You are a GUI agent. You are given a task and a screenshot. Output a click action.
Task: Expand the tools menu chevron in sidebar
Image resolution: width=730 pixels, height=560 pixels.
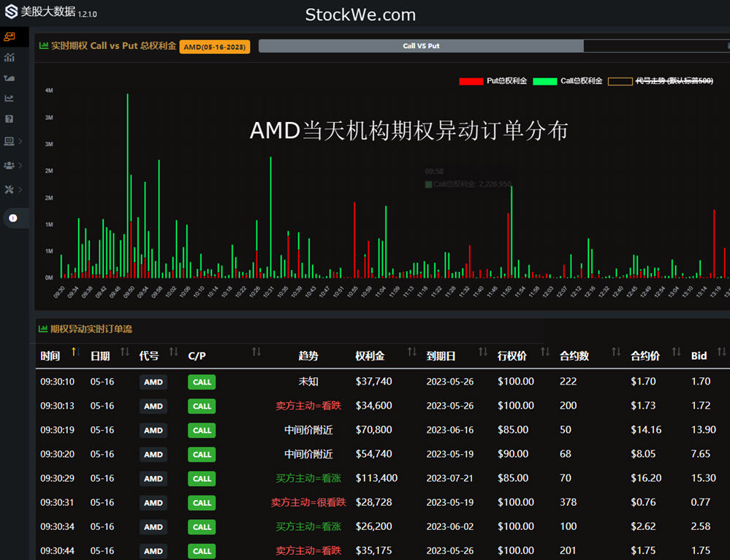click(20, 189)
